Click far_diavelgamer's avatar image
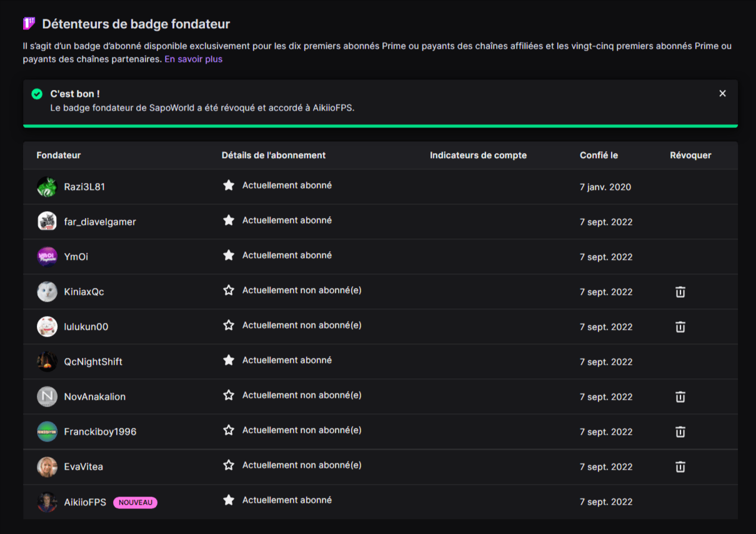 pyautogui.click(x=47, y=222)
